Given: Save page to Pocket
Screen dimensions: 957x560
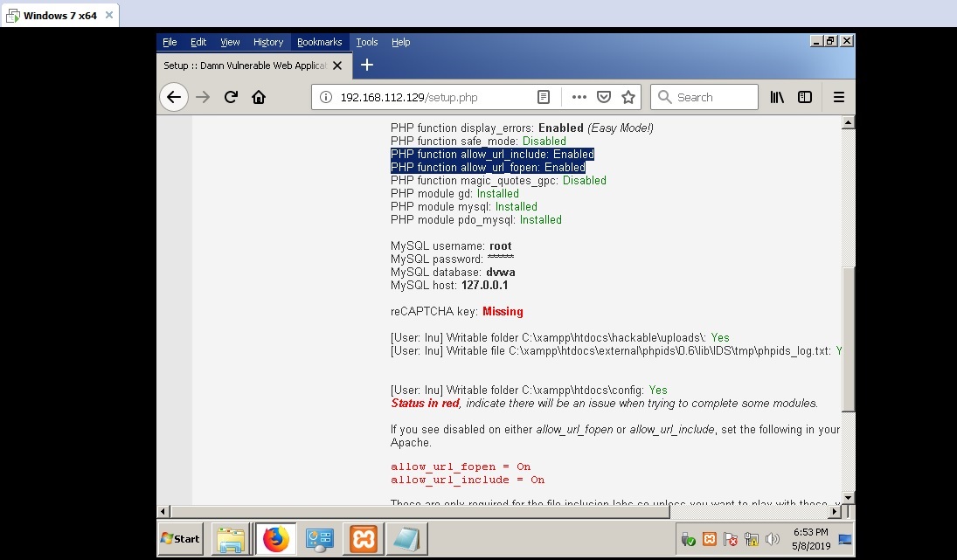Looking at the screenshot, I should pos(604,97).
